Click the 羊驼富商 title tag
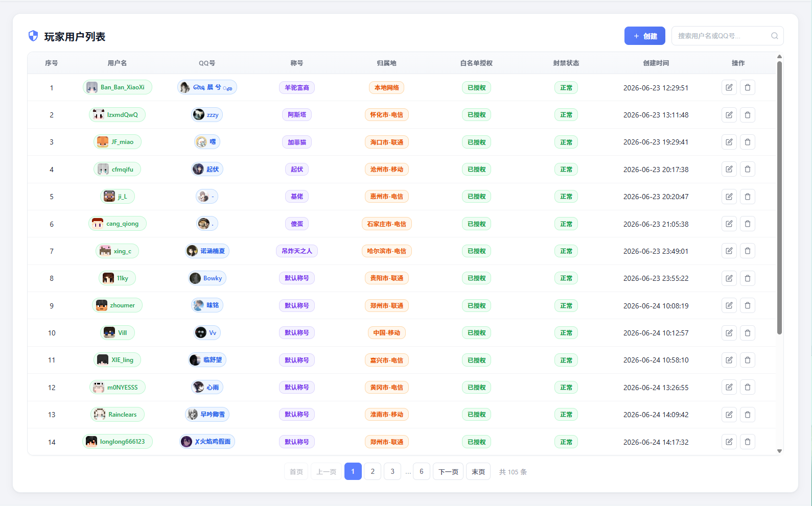The width and height of the screenshot is (812, 506). coord(297,87)
